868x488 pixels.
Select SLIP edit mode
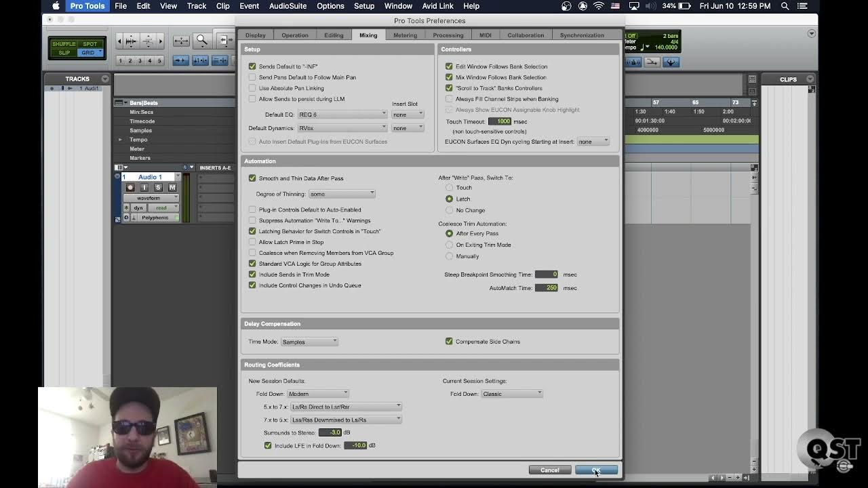point(64,53)
